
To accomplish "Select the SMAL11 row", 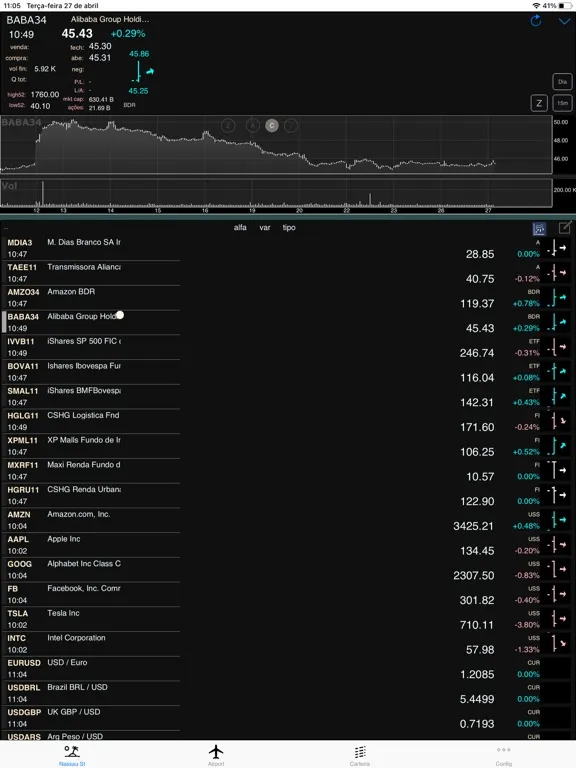I will [x=288, y=397].
